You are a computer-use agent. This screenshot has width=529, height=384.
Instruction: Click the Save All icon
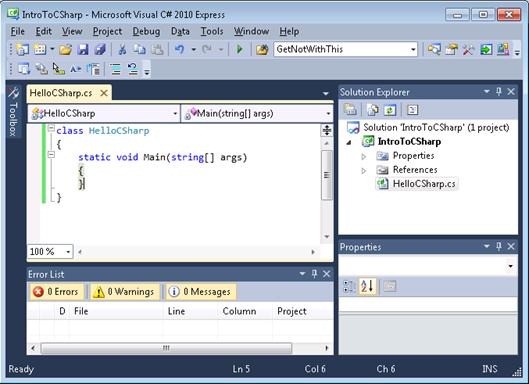pyautogui.click(x=100, y=50)
